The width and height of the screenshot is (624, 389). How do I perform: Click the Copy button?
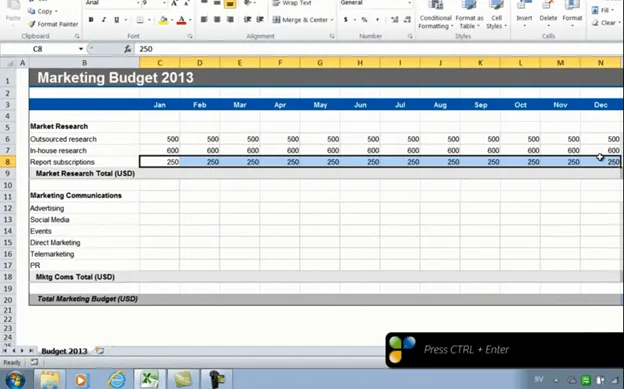(x=43, y=12)
